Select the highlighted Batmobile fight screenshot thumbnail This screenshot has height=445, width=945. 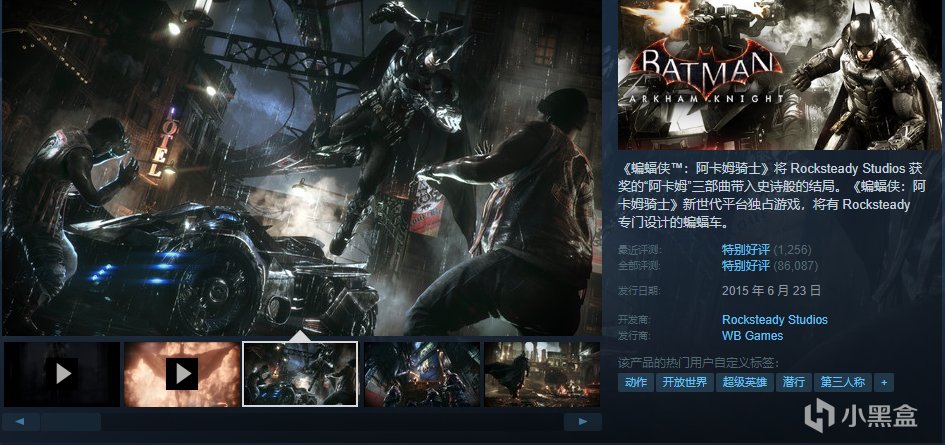click(300, 374)
